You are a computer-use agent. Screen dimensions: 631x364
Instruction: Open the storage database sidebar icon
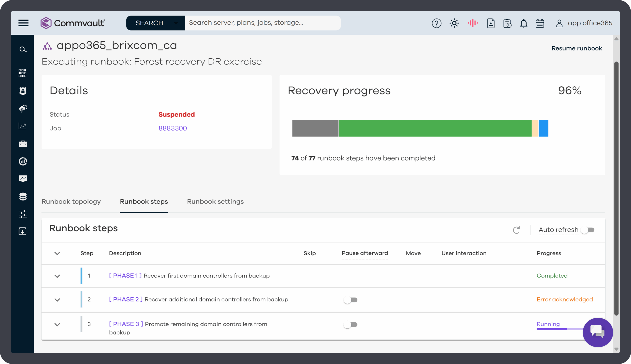[x=23, y=196]
